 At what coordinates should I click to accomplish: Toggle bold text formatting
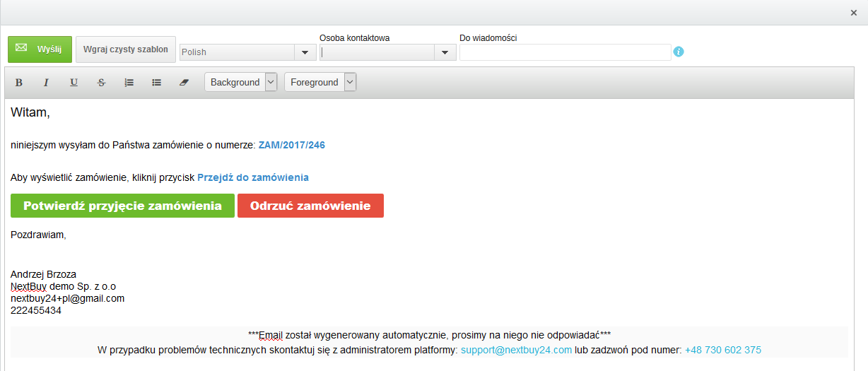[19, 83]
